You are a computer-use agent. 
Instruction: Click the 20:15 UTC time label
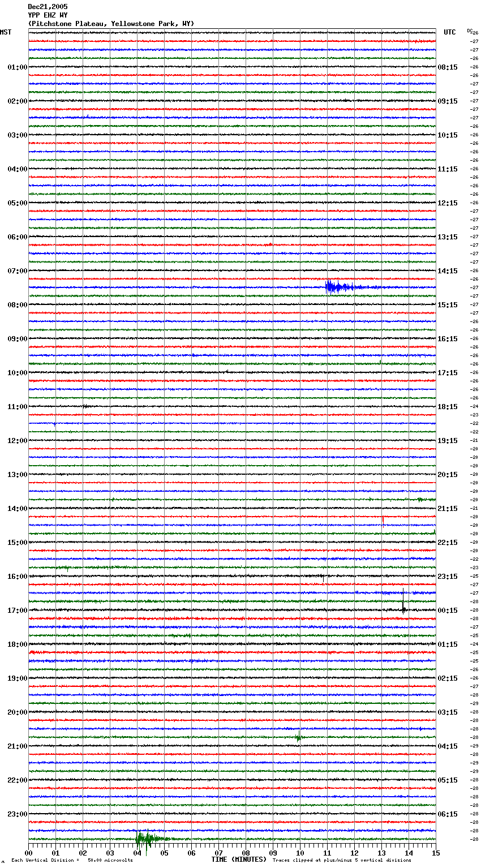[x=448, y=475]
